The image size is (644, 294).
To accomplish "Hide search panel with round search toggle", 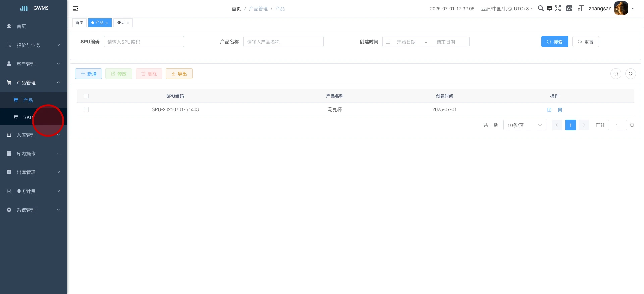I will tap(616, 74).
